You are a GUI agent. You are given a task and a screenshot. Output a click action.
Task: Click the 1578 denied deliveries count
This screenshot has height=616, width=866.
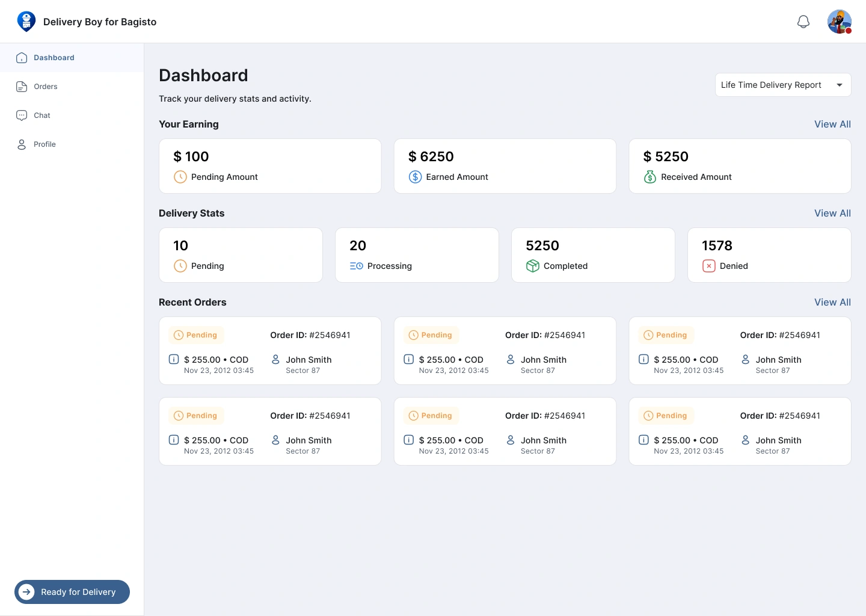click(x=717, y=245)
